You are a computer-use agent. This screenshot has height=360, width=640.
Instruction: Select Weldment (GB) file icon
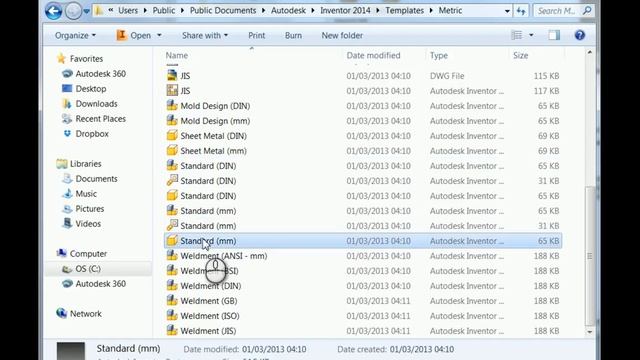point(172,301)
